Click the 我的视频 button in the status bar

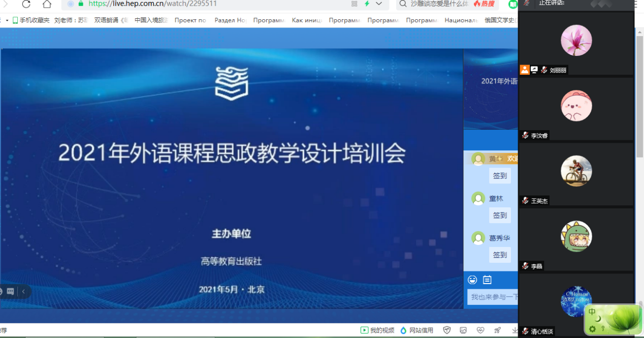(377, 330)
